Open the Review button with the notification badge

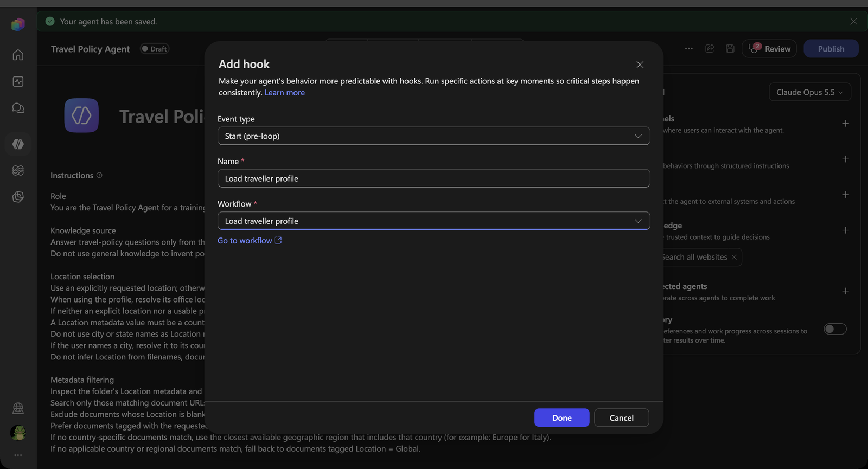tap(769, 48)
